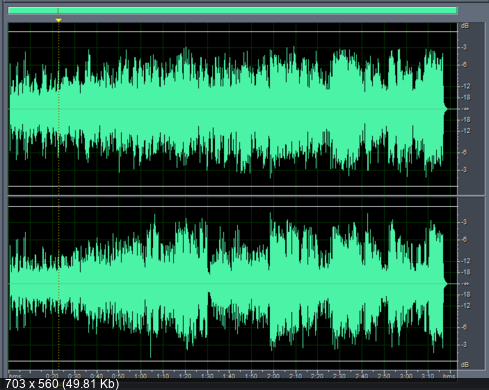
Task: Click the lower channel's minus infinity center label
Action: tap(466, 284)
